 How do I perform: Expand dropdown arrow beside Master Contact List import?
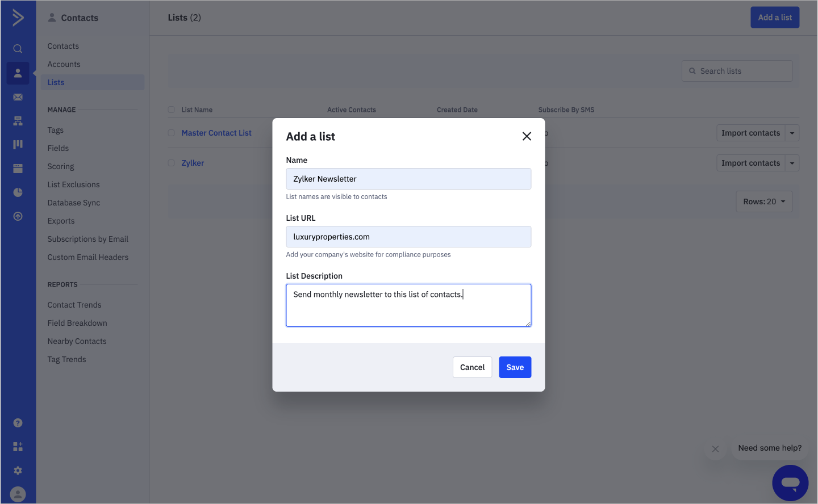[x=792, y=133]
